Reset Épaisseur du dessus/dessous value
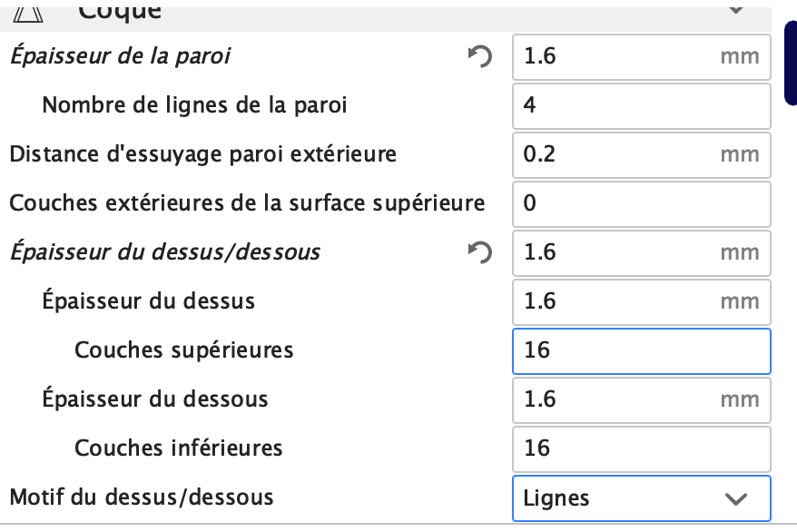797x532 pixels. [x=480, y=252]
